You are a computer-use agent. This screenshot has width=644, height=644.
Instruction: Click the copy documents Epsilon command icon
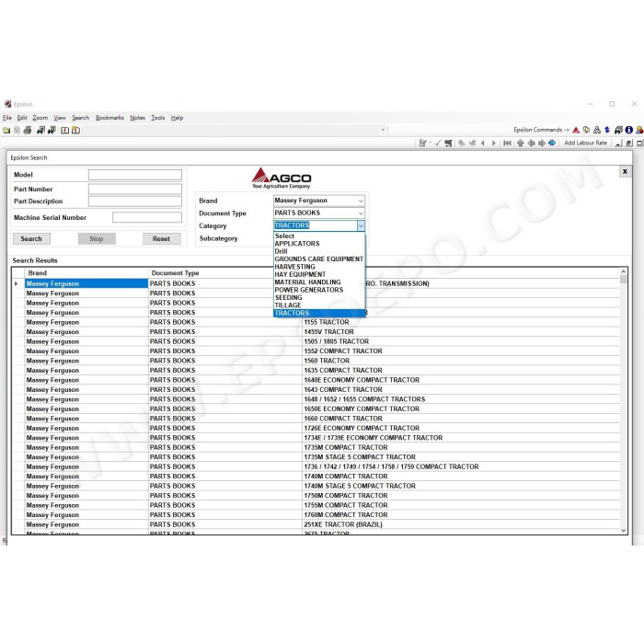click(x=587, y=130)
